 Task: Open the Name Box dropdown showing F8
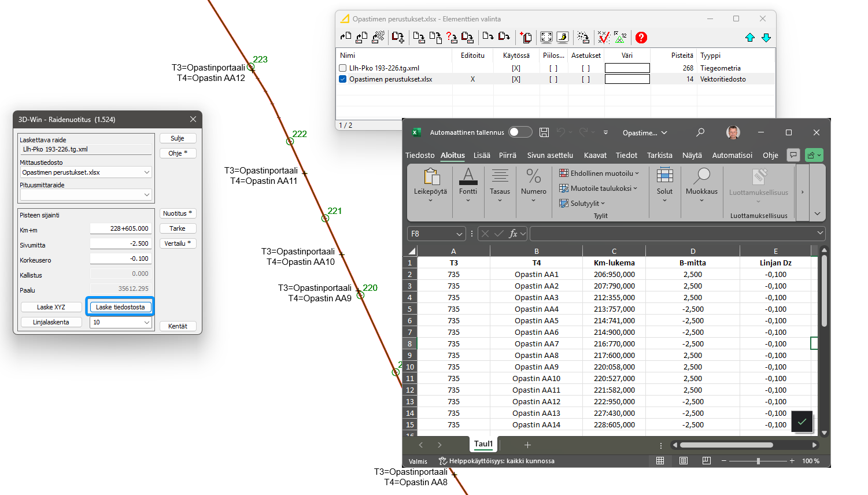(x=460, y=234)
